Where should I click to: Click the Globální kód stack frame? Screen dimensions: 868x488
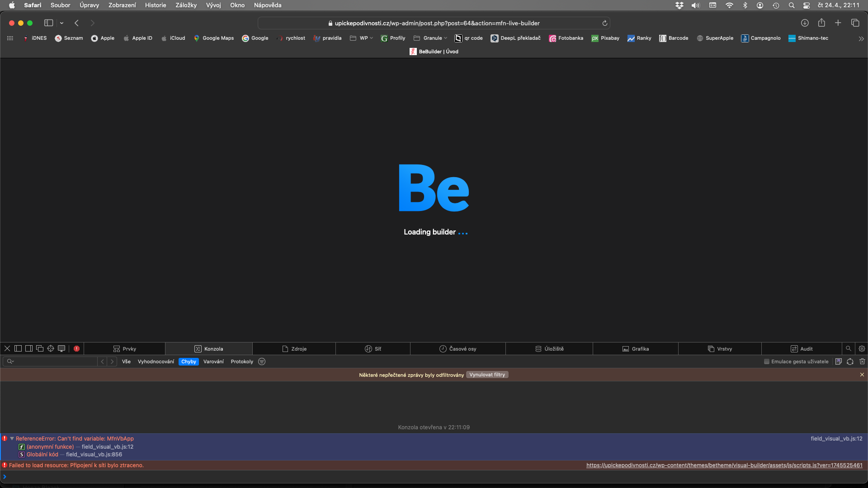42,455
